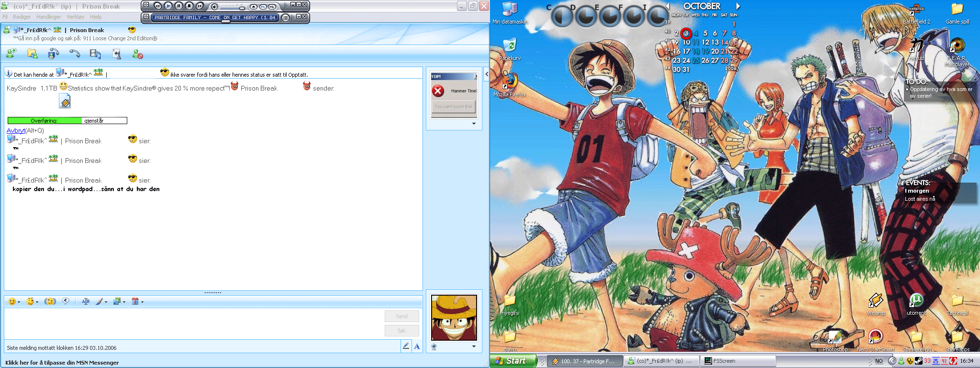
Task: Start a video call from the toolbar
Action: [x=53, y=54]
